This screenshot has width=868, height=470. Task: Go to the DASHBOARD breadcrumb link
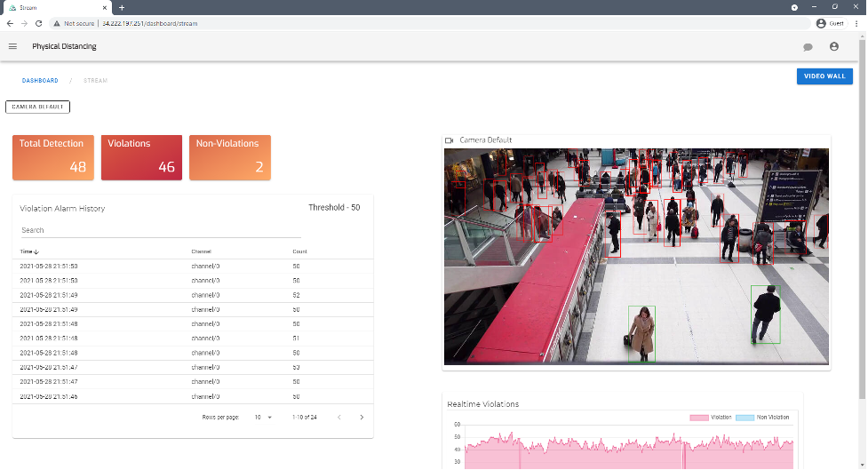coord(40,81)
